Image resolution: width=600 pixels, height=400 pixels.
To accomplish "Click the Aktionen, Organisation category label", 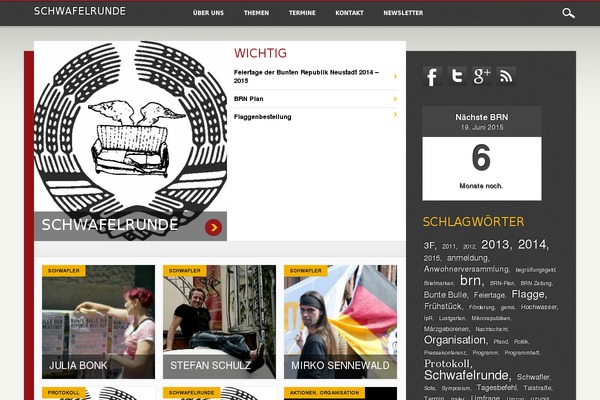I will [x=324, y=393].
